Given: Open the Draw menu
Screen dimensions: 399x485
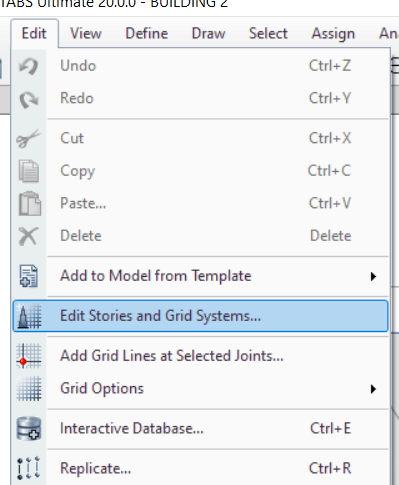Looking at the screenshot, I should 209,34.
